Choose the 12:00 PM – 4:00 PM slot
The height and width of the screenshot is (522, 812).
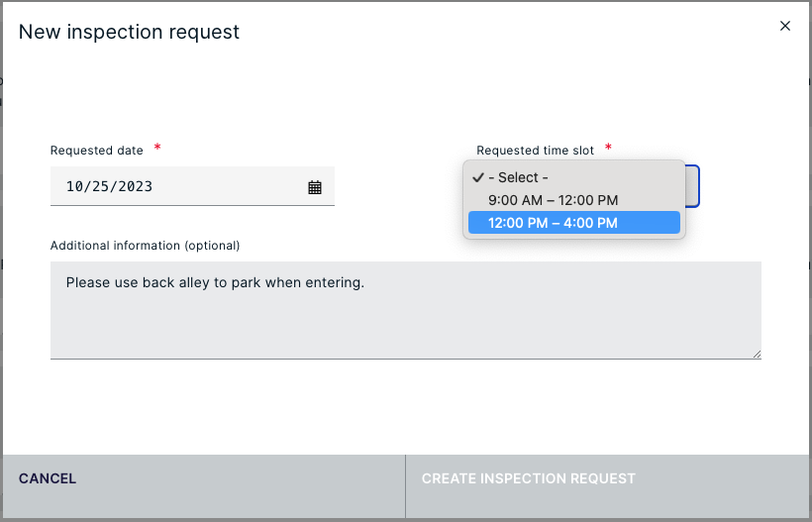pyautogui.click(x=573, y=223)
